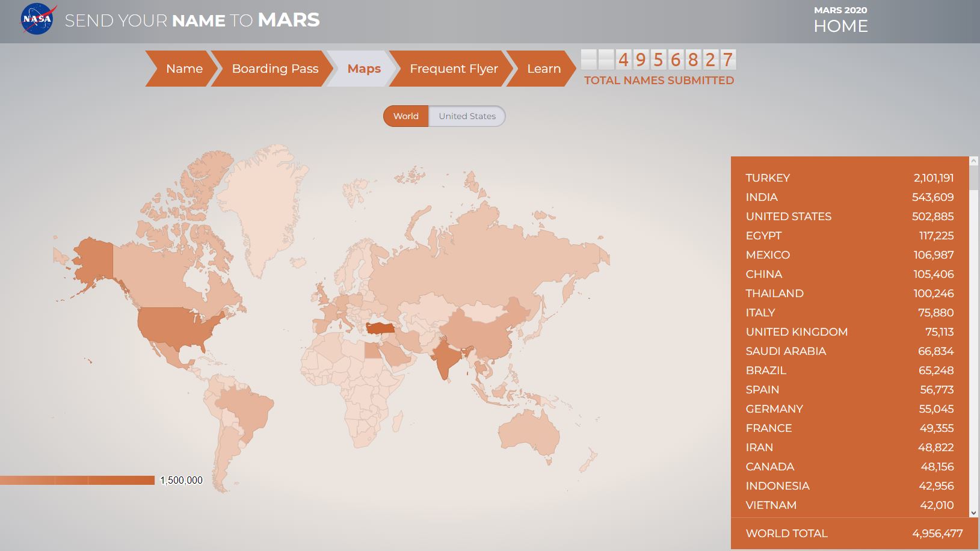Click the INDONESIA list entry
980x551 pixels.
[849, 486]
